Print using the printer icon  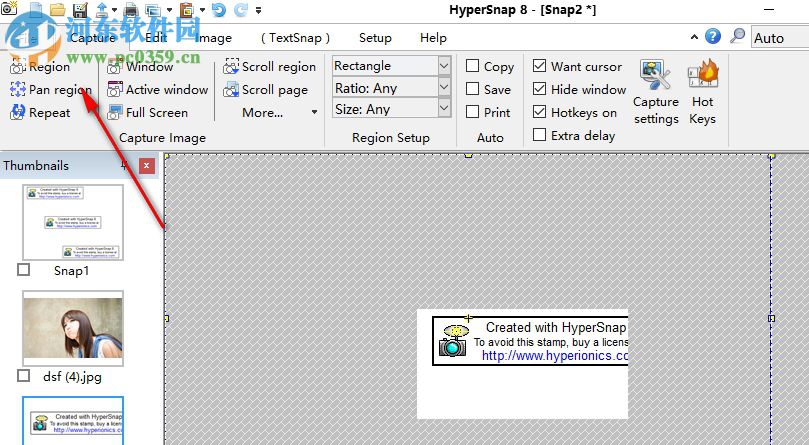[132, 9]
